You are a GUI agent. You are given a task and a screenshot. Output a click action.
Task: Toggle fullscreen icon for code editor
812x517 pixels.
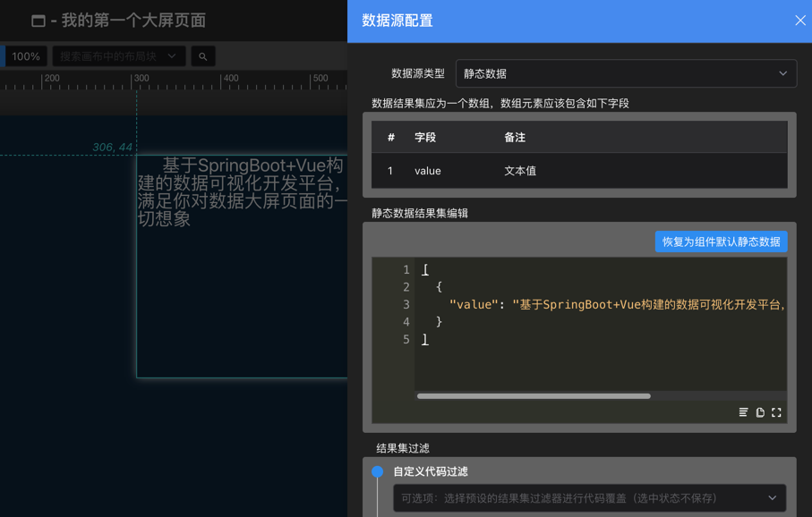(x=776, y=412)
